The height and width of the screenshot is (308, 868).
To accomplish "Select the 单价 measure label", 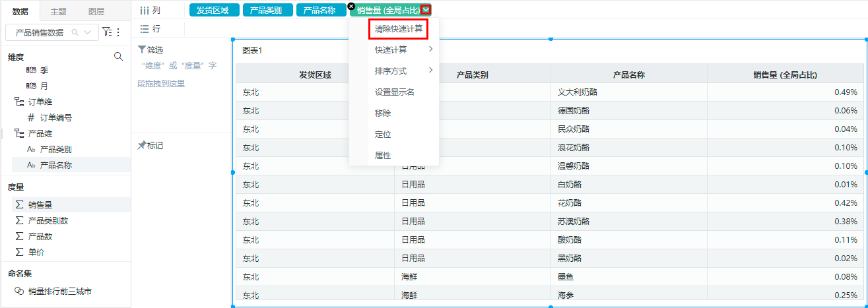I will click(x=36, y=252).
